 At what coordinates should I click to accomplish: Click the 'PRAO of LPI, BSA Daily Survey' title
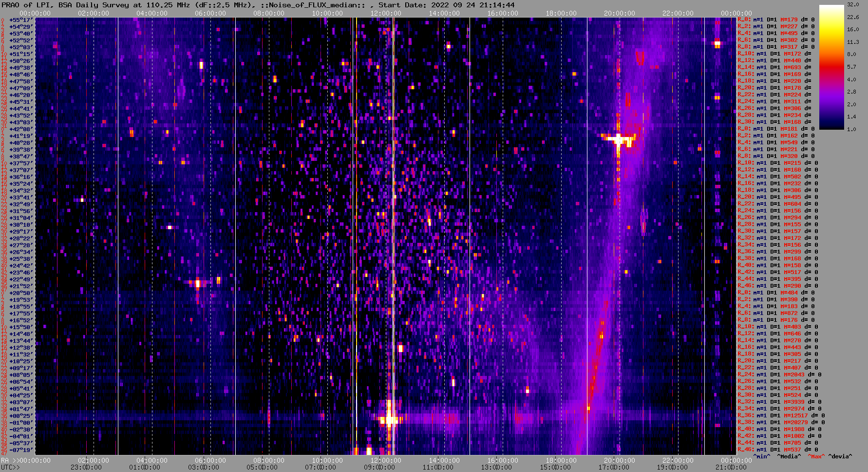coord(66,5)
